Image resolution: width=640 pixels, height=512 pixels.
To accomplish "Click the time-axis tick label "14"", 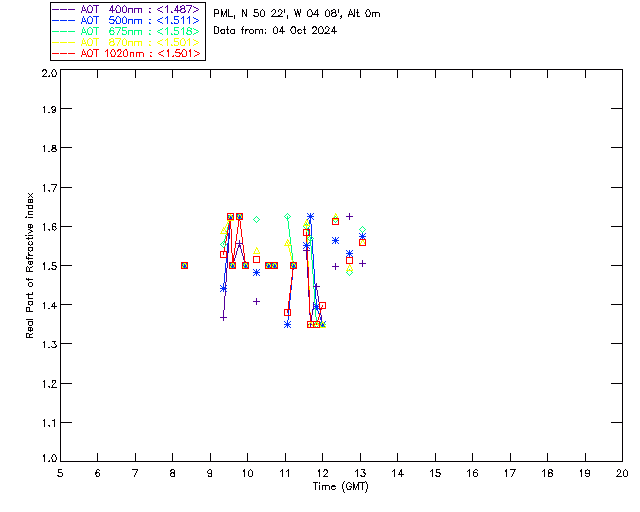I will click(x=398, y=473).
